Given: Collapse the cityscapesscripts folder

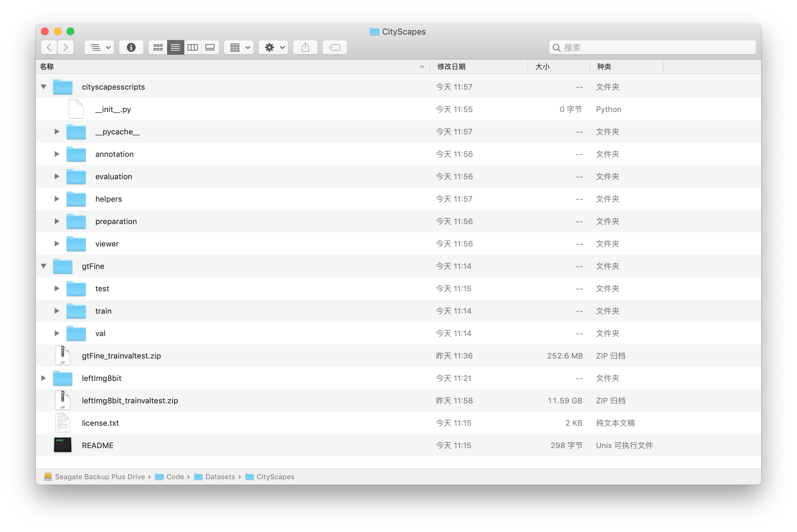Looking at the screenshot, I should (44, 87).
